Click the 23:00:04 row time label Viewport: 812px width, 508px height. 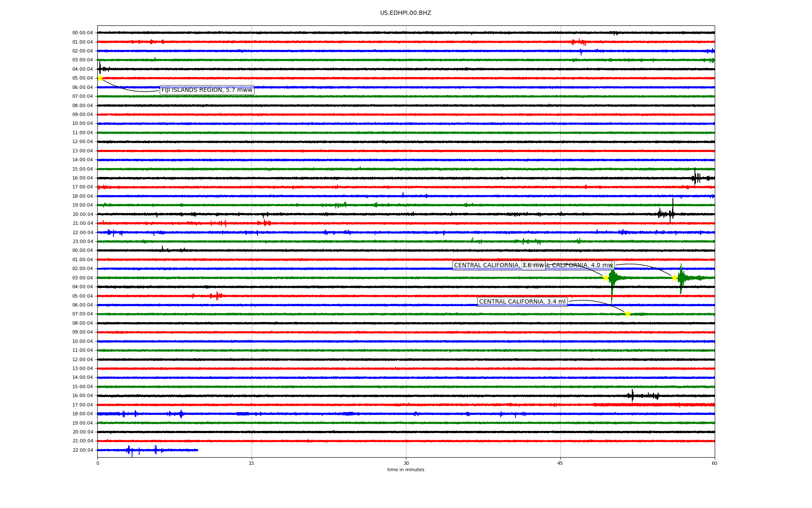82,241
